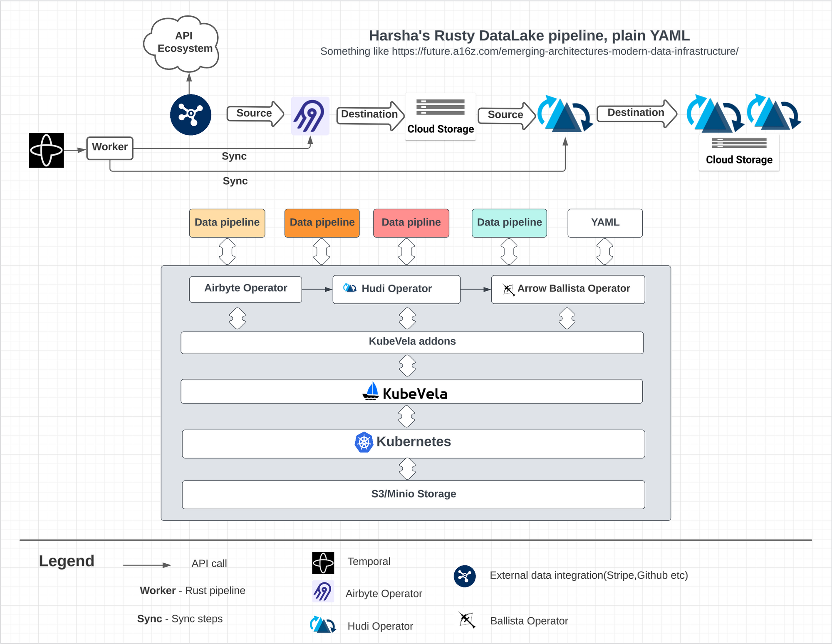Click the Temporal icon in the legend
The image size is (832, 644).
click(x=323, y=563)
